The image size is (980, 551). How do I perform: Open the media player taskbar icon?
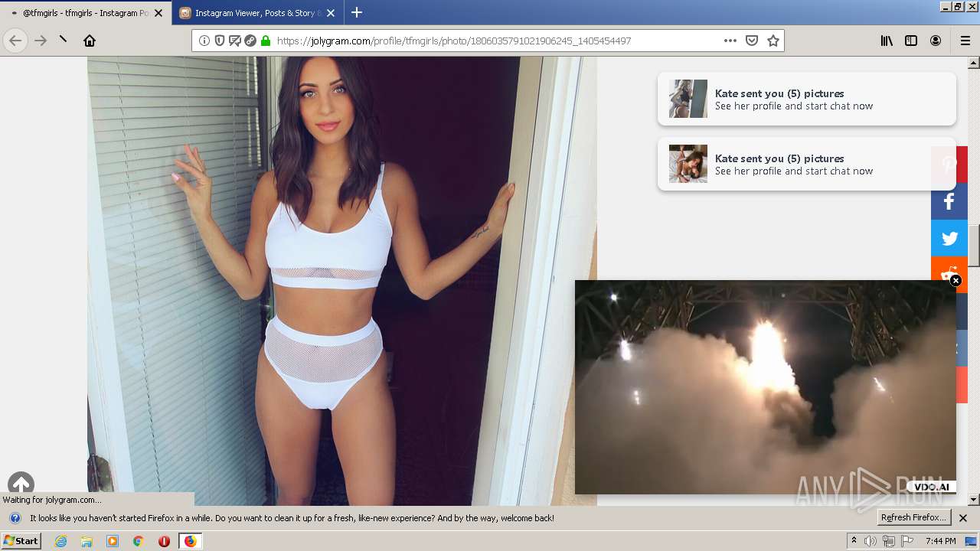[113, 541]
